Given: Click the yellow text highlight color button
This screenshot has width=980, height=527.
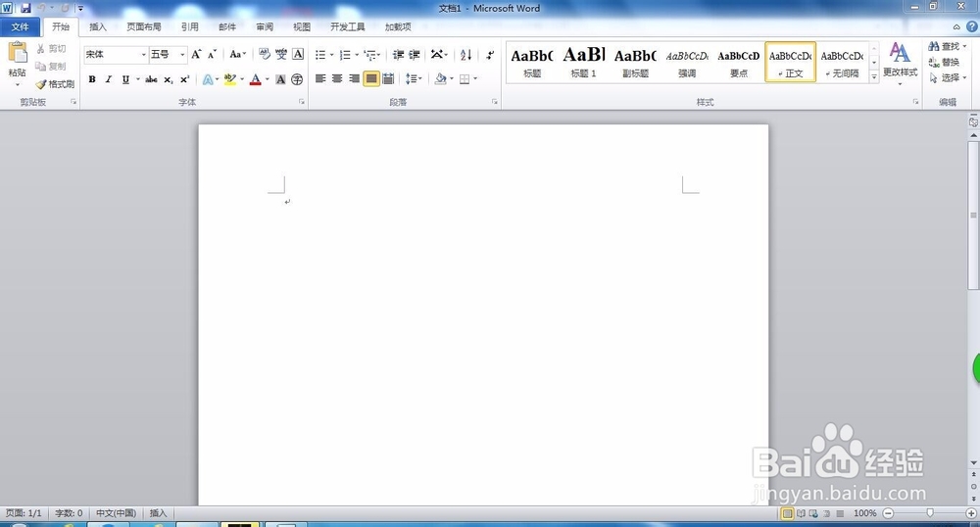Looking at the screenshot, I should point(230,79).
